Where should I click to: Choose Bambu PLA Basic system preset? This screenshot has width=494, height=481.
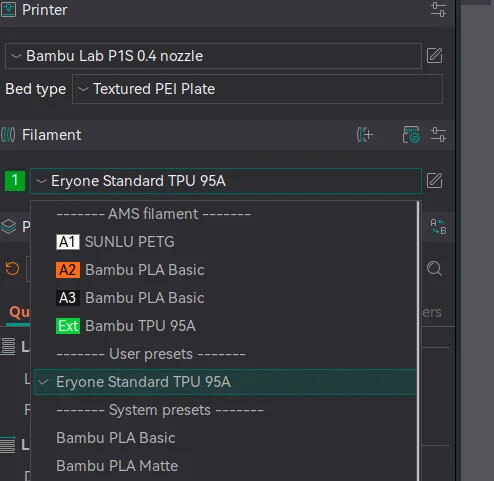point(225,438)
